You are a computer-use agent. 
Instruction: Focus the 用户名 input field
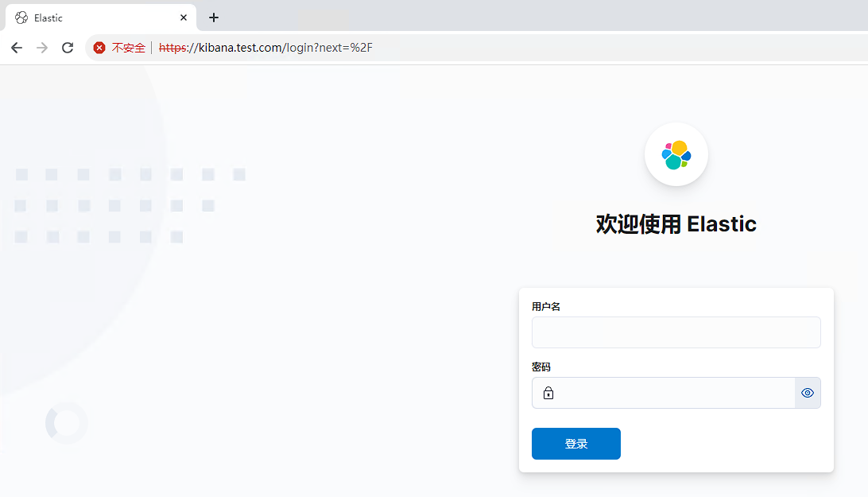click(x=676, y=332)
